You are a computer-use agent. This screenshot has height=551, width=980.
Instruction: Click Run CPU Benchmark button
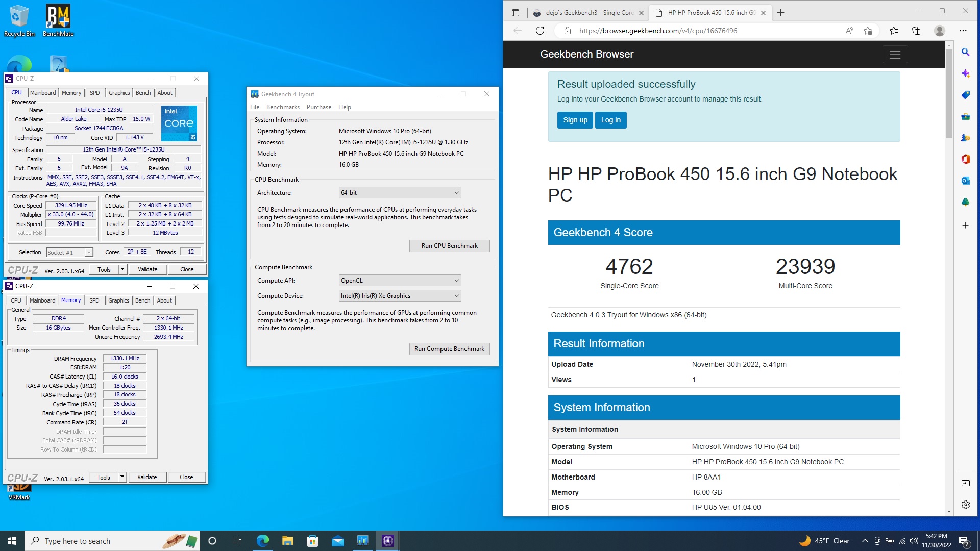[x=449, y=246]
